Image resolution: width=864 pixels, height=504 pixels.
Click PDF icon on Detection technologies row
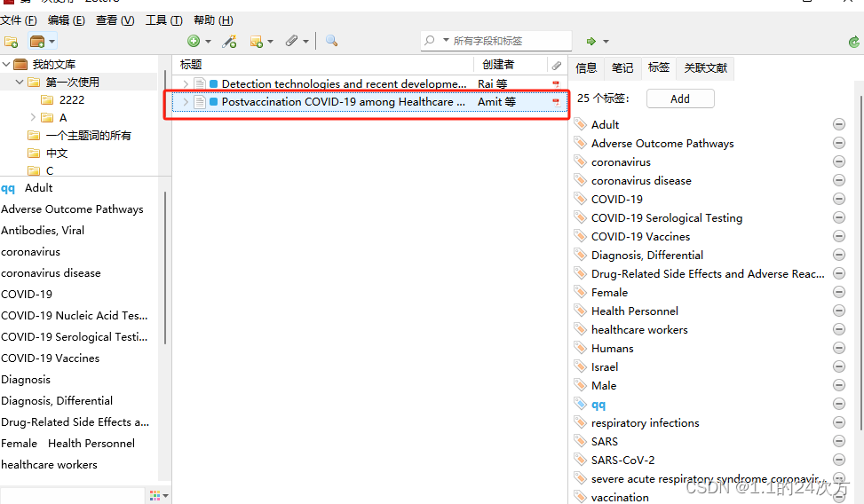tap(556, 84)
